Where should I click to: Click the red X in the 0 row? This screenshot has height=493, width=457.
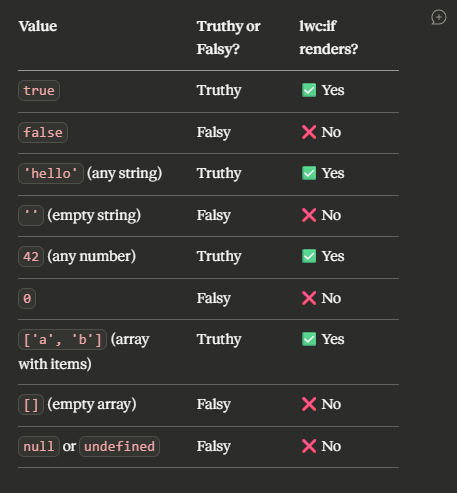pos(309,298)
